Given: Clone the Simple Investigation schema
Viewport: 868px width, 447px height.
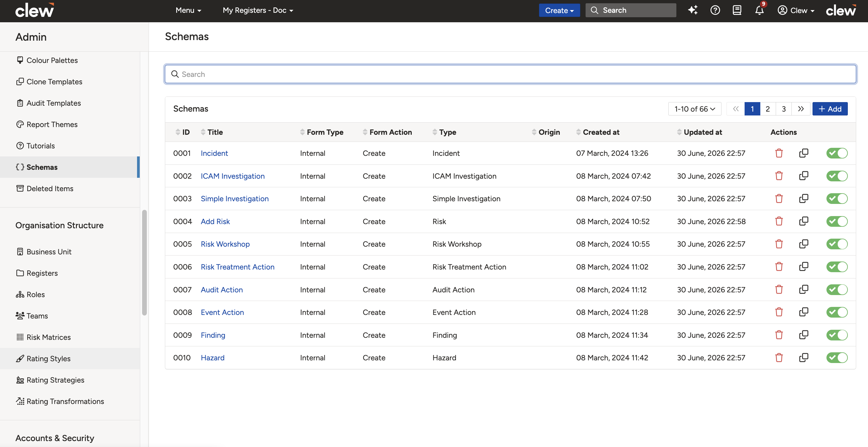Looking at the screenshot, I should 803,199.
